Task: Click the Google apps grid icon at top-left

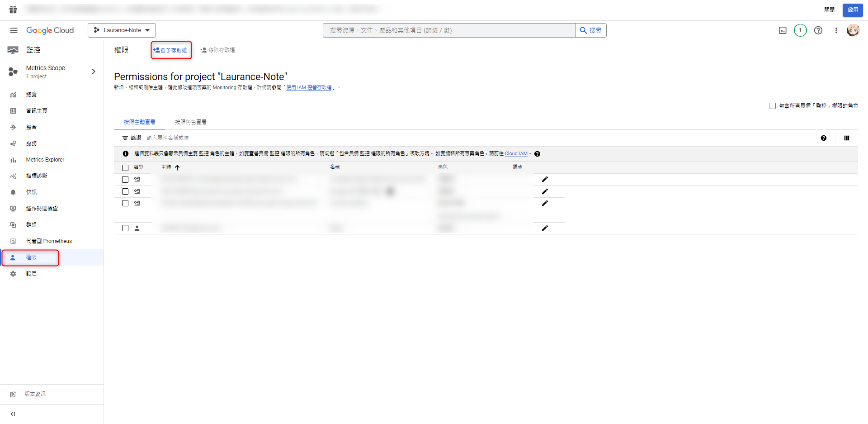Action: (13, 10)
